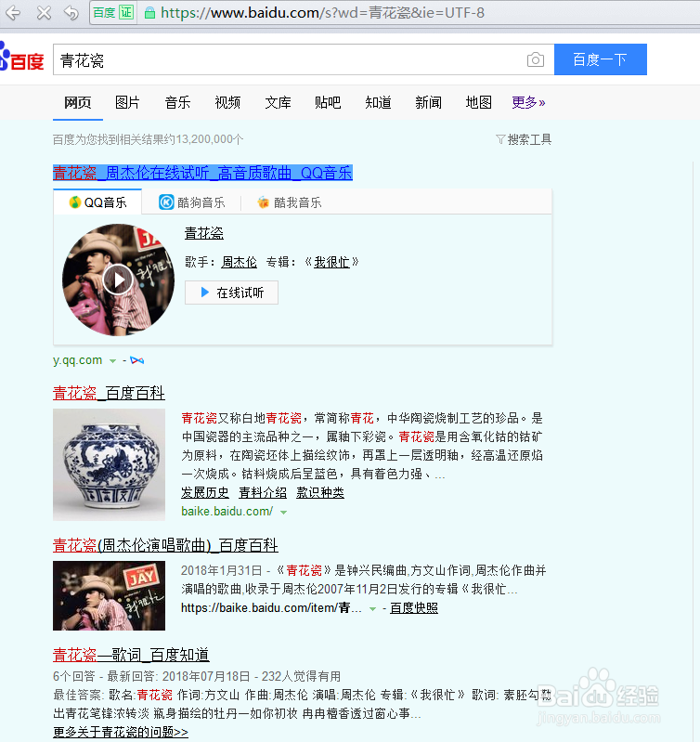Viewport: 700px width, 742px height.
Task: Switch to 知道 search tab
Action: pyautogui.click(x=379, y=102)
